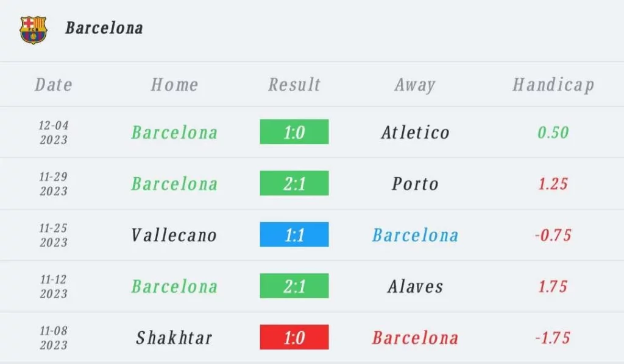Click the -1.75 handicap value
Image resolution: width=624 pixels, height=364 pixels.
coord(553,338)
